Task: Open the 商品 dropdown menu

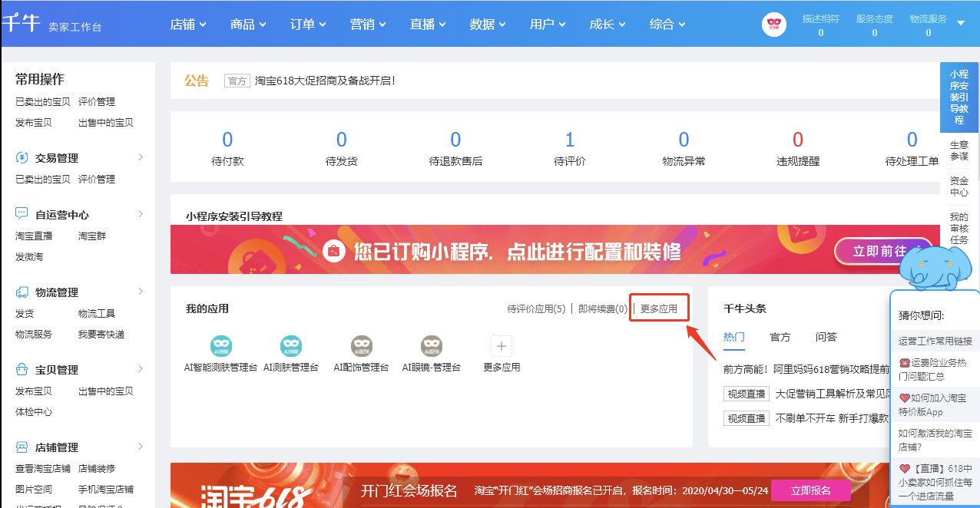Action: click(248, 25)
